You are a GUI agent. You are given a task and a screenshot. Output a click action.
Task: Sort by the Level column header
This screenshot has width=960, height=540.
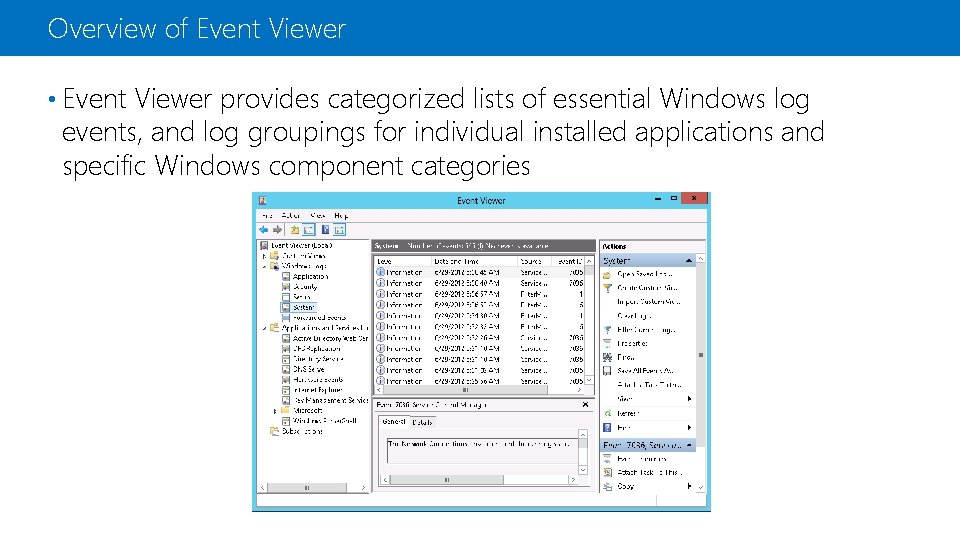(x=403, y=261)
